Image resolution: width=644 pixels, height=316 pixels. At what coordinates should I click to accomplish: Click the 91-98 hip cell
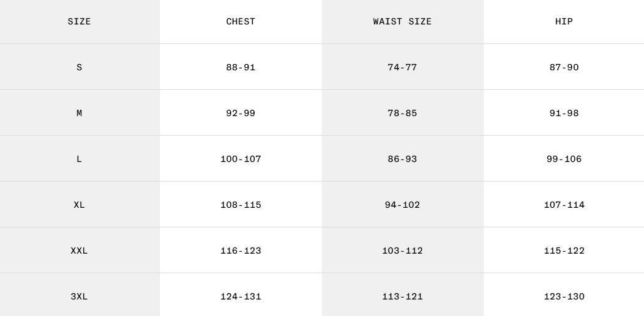pyautogui.click(x=564, y=113)
